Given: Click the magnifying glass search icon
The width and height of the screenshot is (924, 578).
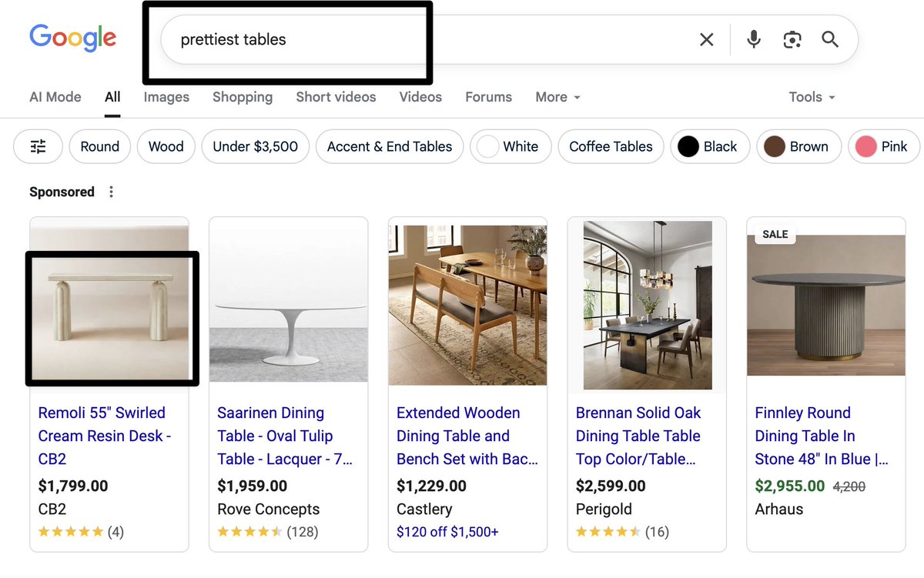Looking at the screenshot, I should pos(830,39).
